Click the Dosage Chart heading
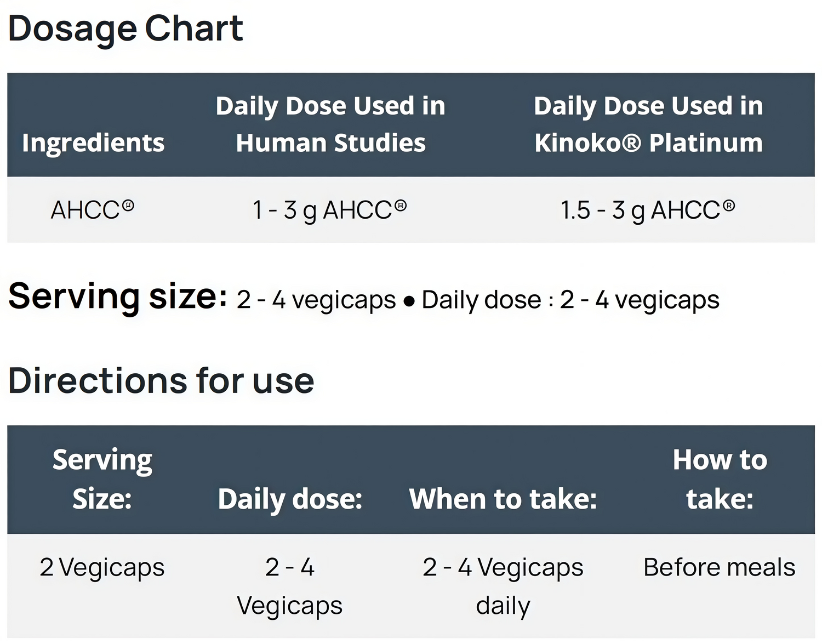This screenshot has width=822, height=644. [x=125, y=29]
